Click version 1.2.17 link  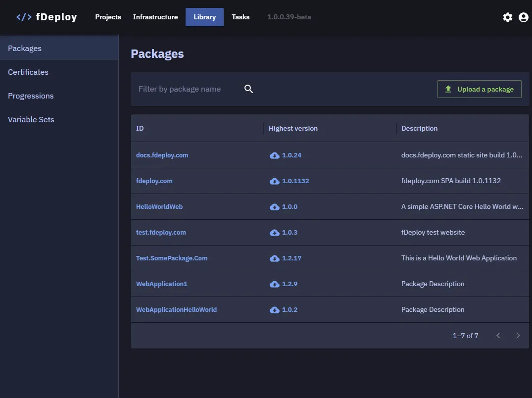coord(292,258)
